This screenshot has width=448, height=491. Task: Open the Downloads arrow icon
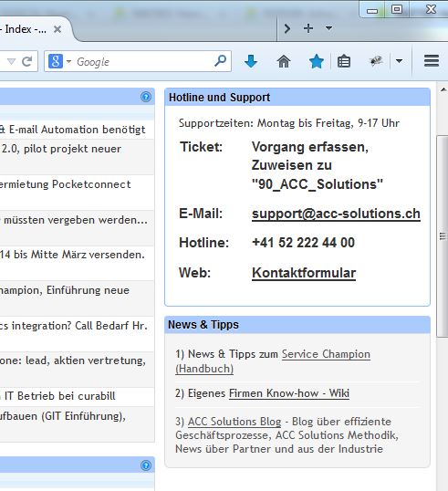251,61
